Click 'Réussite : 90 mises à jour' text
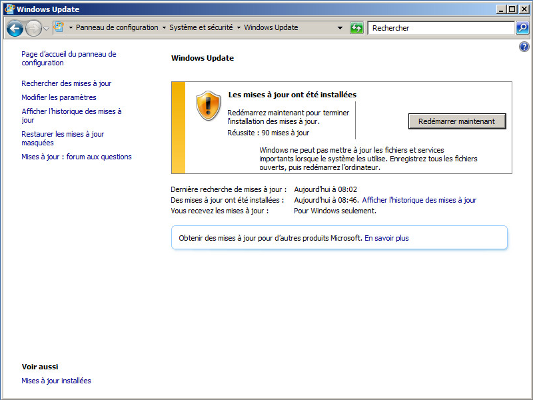The image size is (533, 400). [x=268, y=133]
